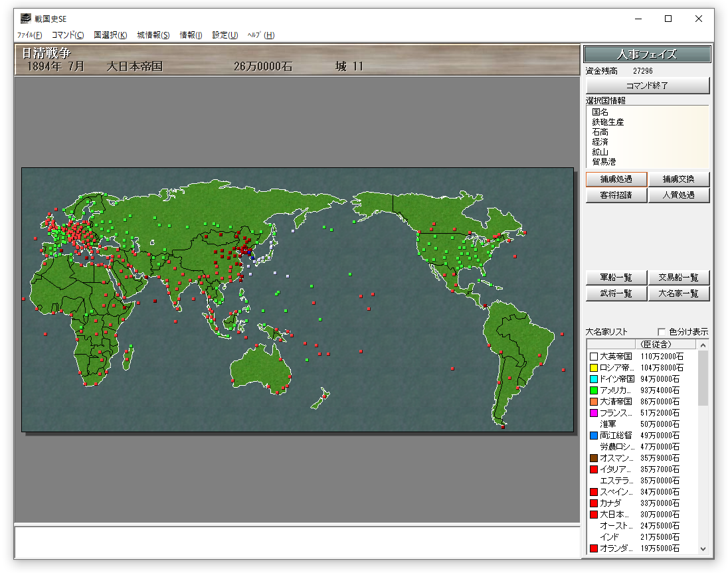Expand the 城情報(S) menu
The width and height of the screenshot is (728, 573).
[x=153, y=35]
